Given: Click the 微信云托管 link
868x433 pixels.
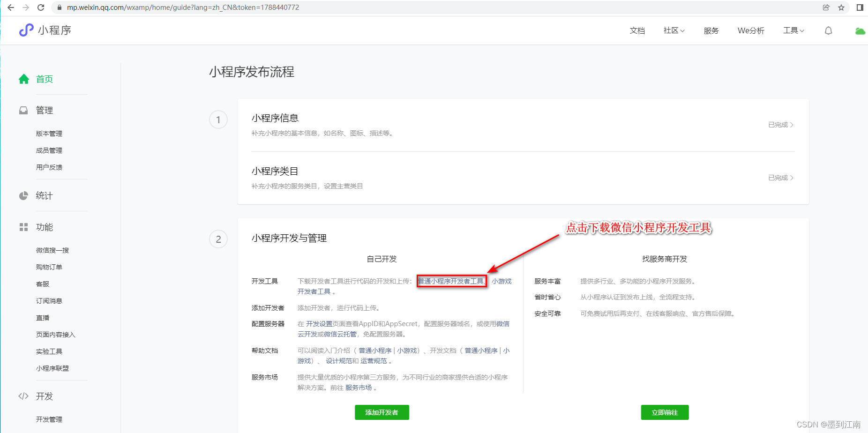Looking at the screenshot, I should coord(340,334).
